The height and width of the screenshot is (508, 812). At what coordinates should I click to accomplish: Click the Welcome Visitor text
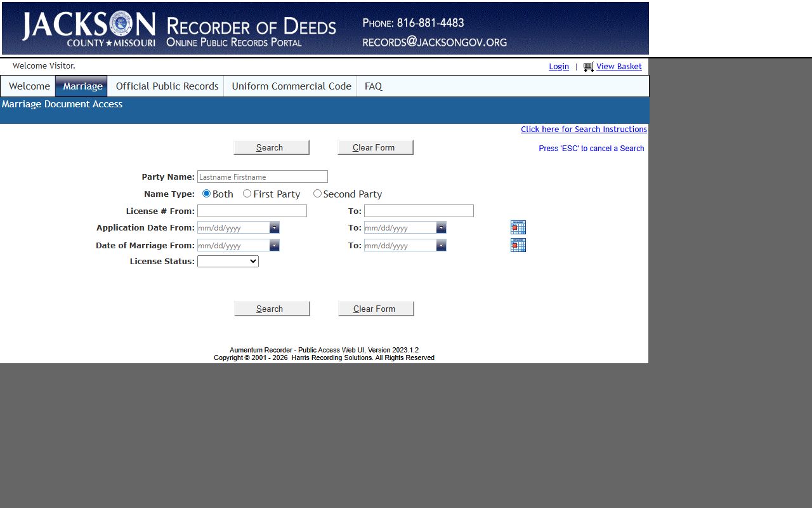point(44,66)
